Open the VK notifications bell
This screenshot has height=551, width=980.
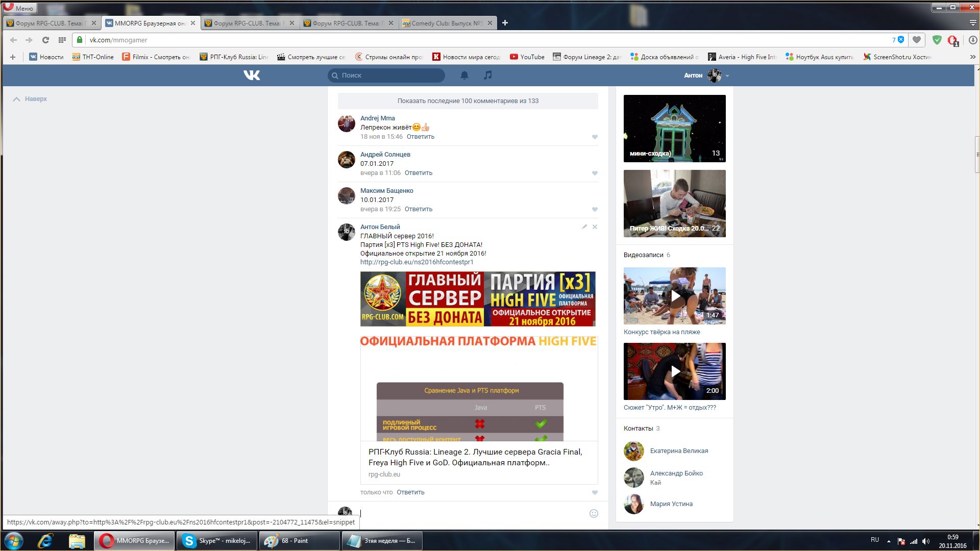pos(464,76)
